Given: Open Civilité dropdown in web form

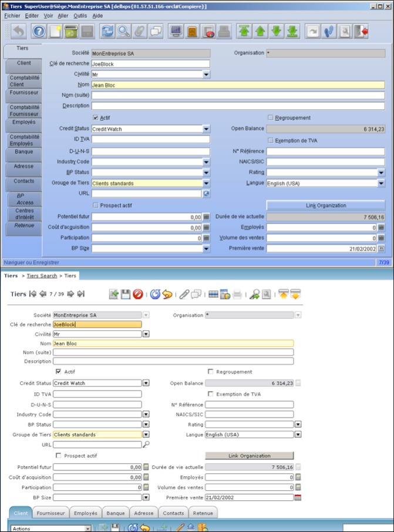Looking at the screenshot, I should coord(146,334).
